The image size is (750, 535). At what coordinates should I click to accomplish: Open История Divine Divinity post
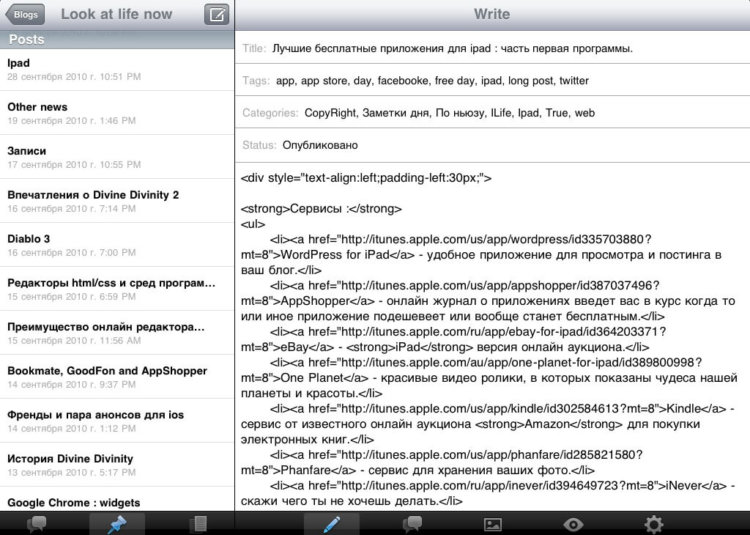117,465
